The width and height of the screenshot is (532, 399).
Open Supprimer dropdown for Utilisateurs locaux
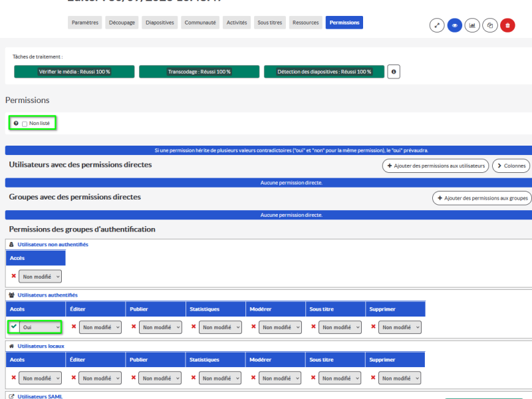400,378
